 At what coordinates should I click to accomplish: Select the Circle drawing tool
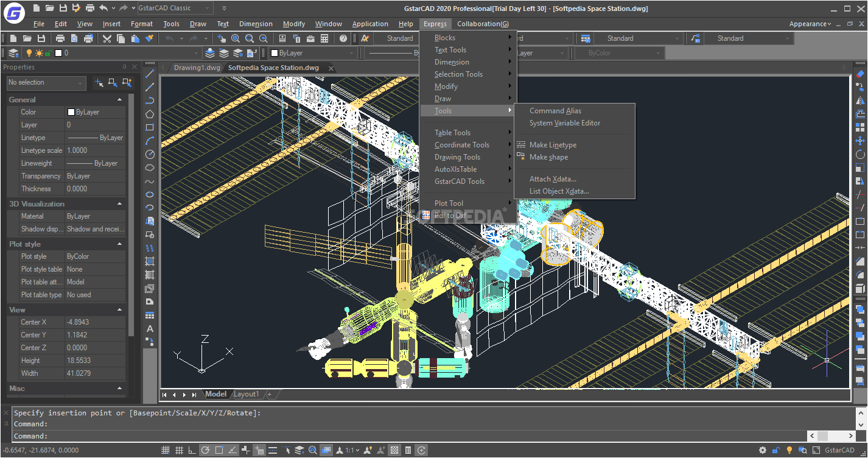tap(150, 154)
